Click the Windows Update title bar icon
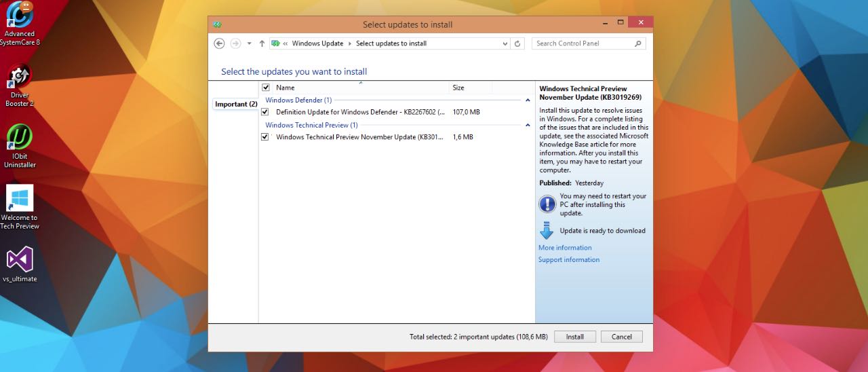 click(217, 24)
